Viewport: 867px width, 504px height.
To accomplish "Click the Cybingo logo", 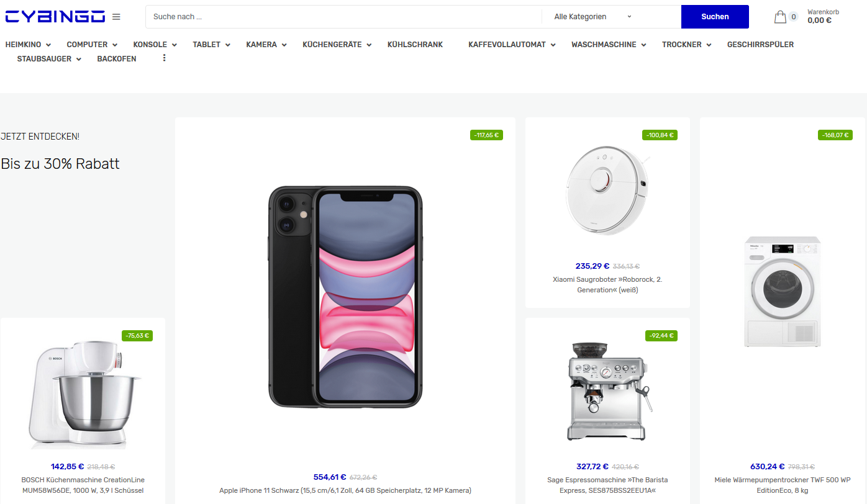I will [x=55, y=17].
